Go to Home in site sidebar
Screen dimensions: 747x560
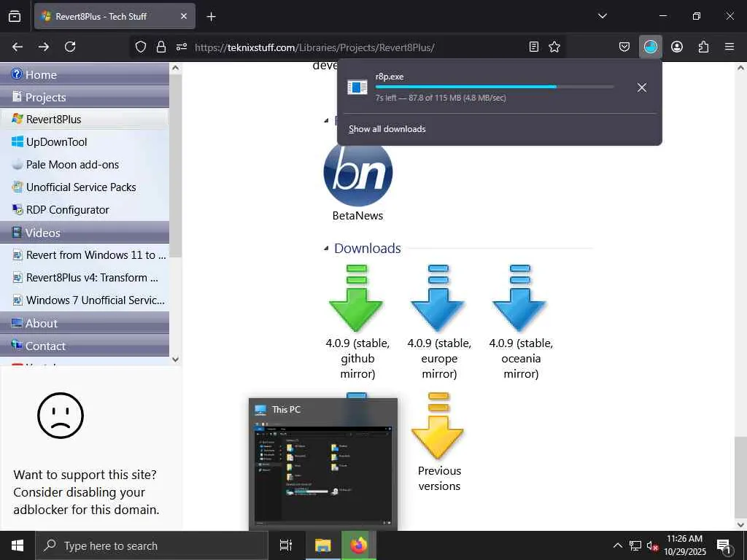[x=85, y=74]
